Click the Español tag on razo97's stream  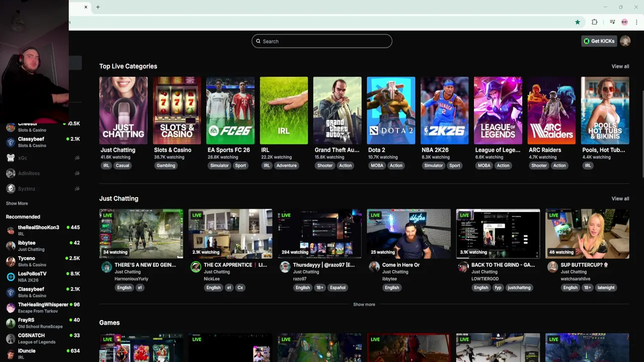(x=338, y=288)
